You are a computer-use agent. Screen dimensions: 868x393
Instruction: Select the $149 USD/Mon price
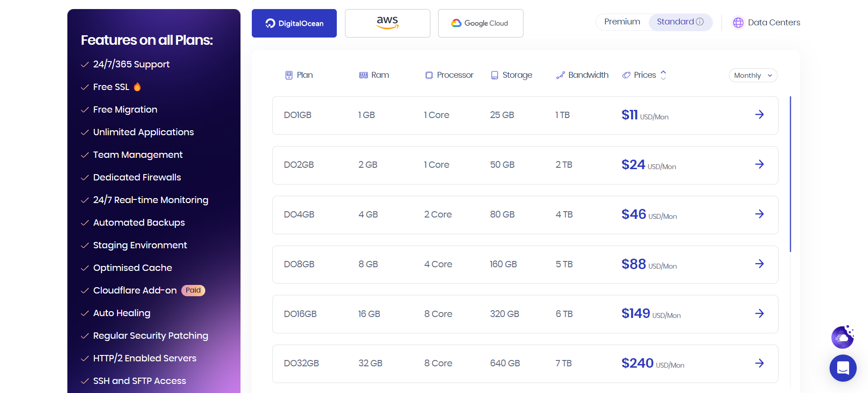coord(651,314)
